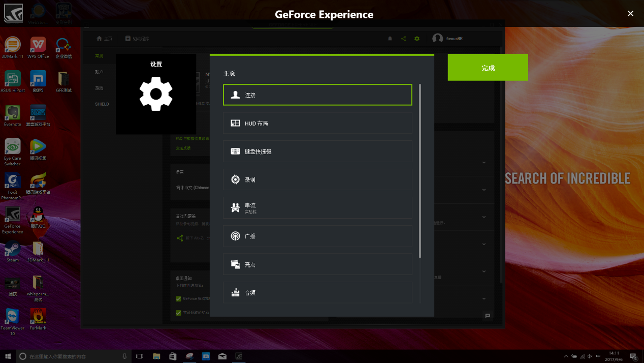Select 常规 in the GeForce settings sidebar
Screen dimensions: 644x363
[99, 56]
